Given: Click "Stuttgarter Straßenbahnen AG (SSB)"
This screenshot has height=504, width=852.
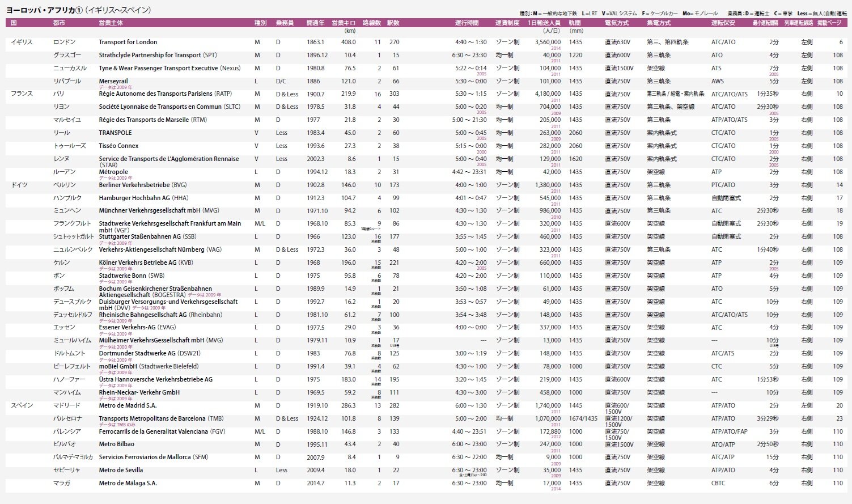Looking at the screenshot, I should point(147,237).
